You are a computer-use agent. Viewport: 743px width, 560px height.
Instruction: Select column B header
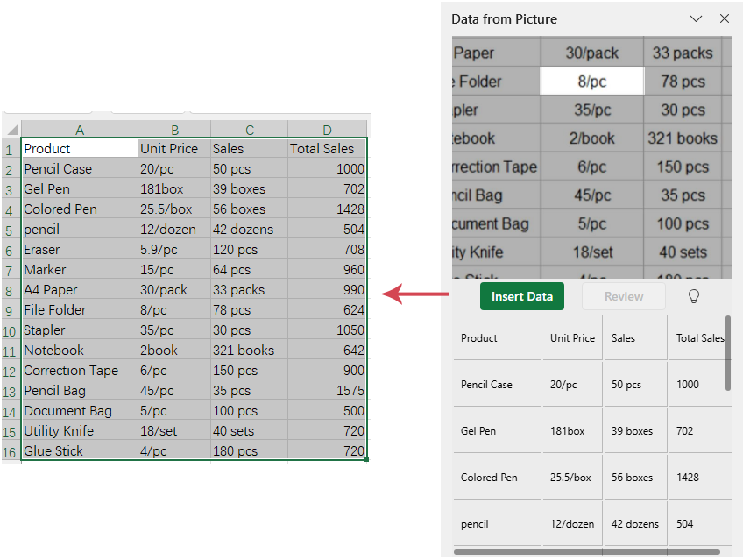tap(174, 130)
